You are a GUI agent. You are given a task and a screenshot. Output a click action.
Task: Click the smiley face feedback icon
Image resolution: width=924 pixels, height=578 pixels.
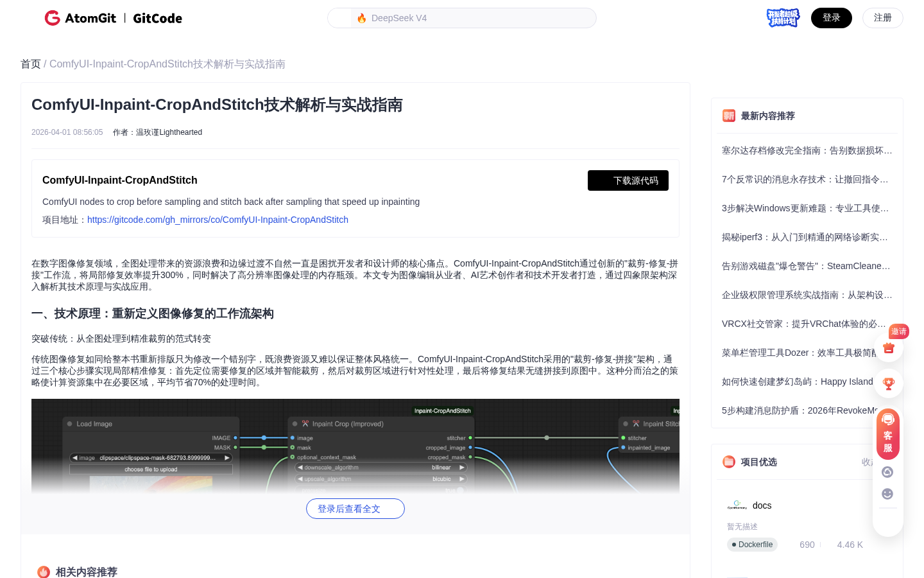click(887, 494)
